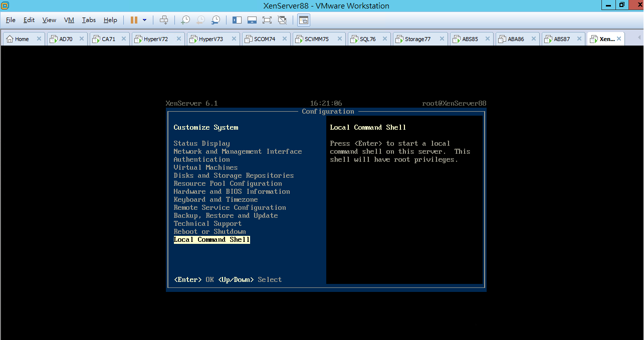This screenshot has width=644, height=340.
Task: Select 'Keyboard and Timezone' entry
Action: [x=216, y=199]
